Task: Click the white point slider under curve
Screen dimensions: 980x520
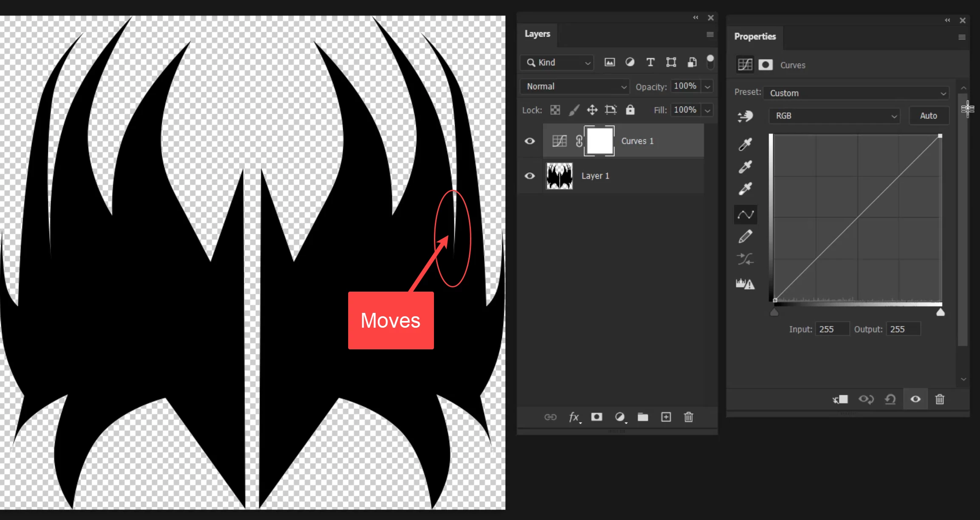Action: point(941,312)
